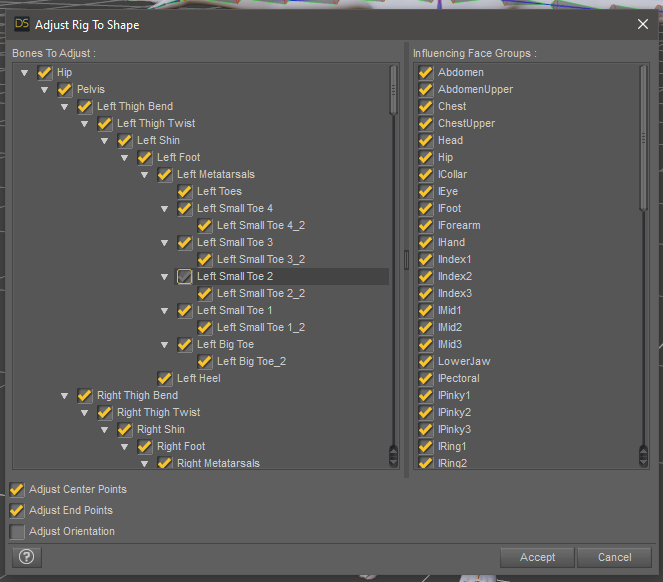
Task: Click the bones list vertical scrollbar thumb
Action: pos(393,90)
